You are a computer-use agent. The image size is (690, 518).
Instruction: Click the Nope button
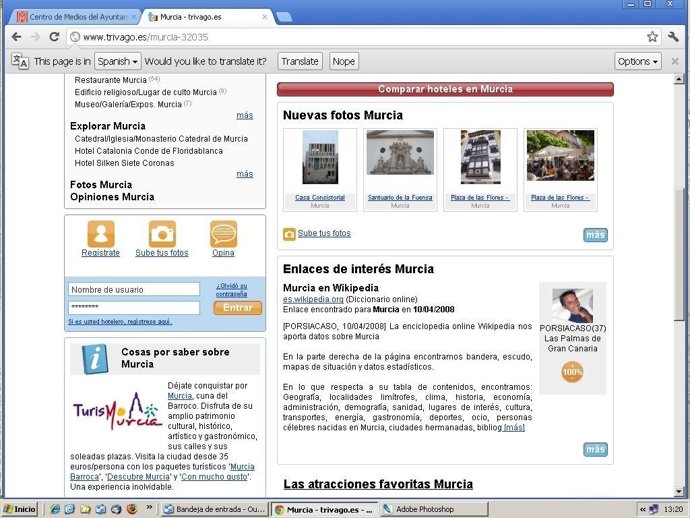click(x=344, y=61)
